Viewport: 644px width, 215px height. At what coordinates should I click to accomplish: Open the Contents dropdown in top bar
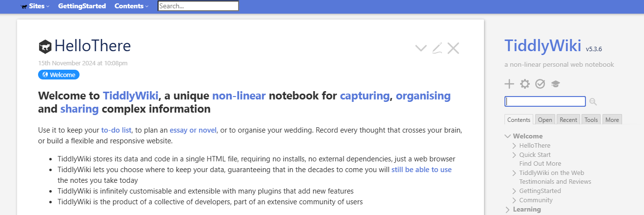(x=132, y=6)
